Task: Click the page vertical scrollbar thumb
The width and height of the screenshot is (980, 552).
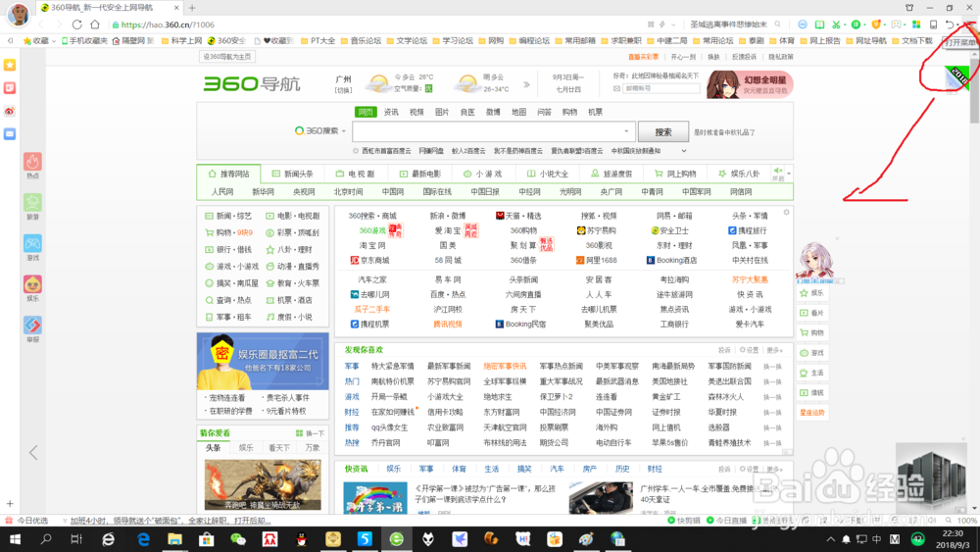Action: click(974, 92)
